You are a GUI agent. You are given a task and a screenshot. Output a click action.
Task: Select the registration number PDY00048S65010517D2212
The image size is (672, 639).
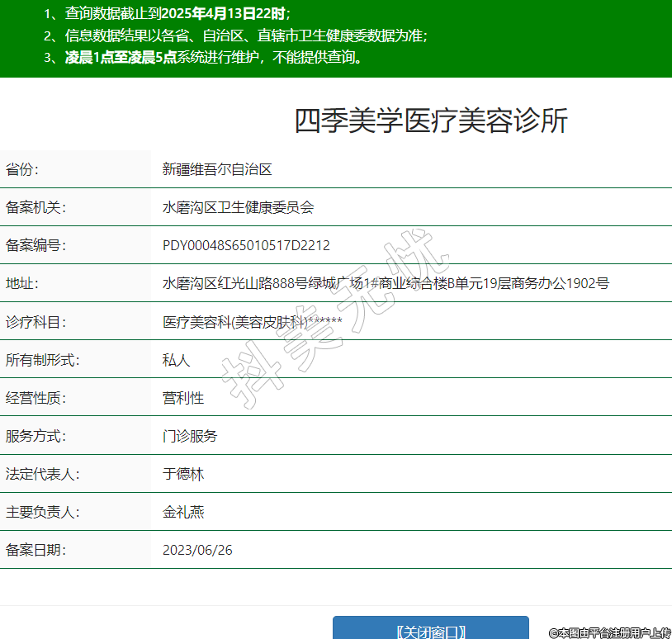point(246,246)
